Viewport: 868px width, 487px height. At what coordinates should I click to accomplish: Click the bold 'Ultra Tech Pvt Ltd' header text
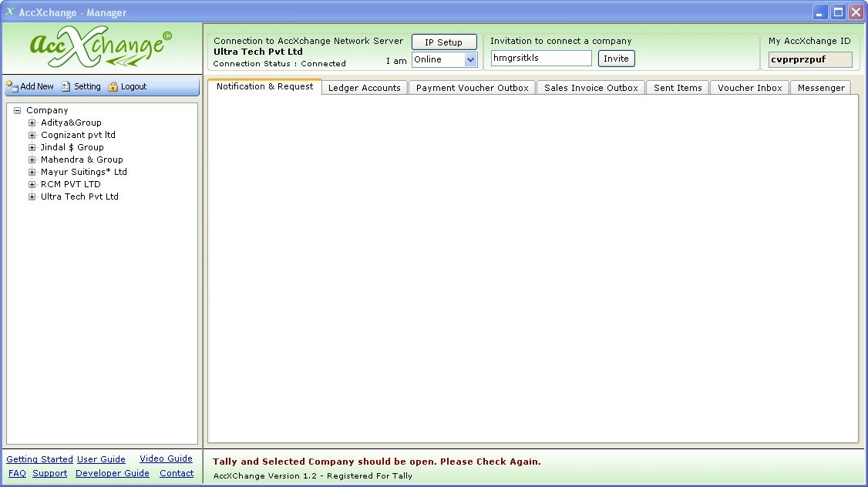(x=258, y=52)
